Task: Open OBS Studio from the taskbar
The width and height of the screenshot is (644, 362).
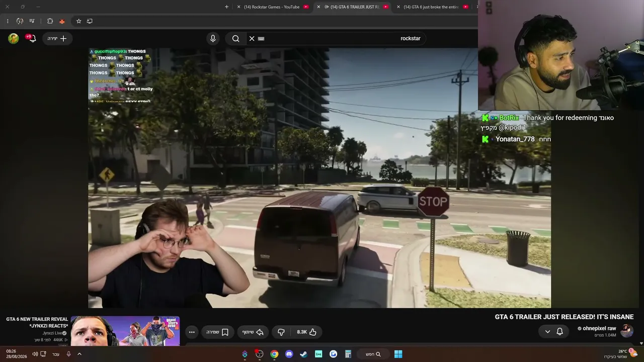Action: 259,354
